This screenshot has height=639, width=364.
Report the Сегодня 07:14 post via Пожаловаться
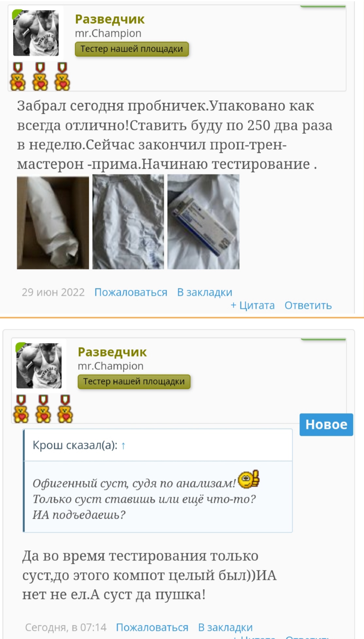point(152,627)
